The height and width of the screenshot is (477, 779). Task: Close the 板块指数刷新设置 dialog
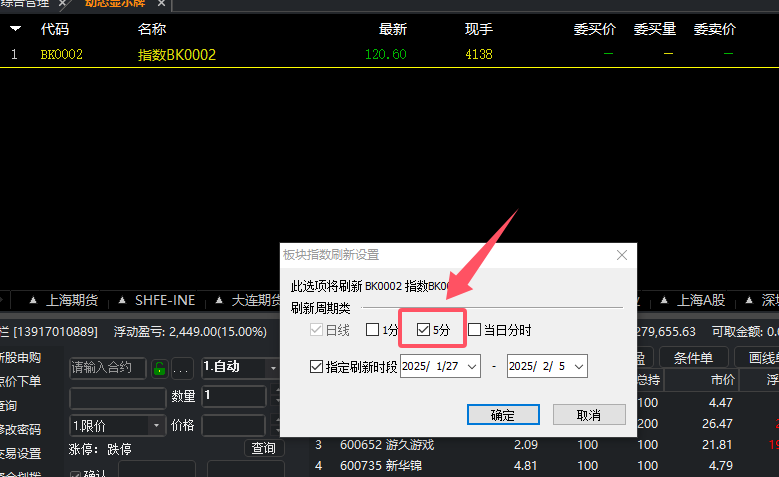(x=622, y=255)
